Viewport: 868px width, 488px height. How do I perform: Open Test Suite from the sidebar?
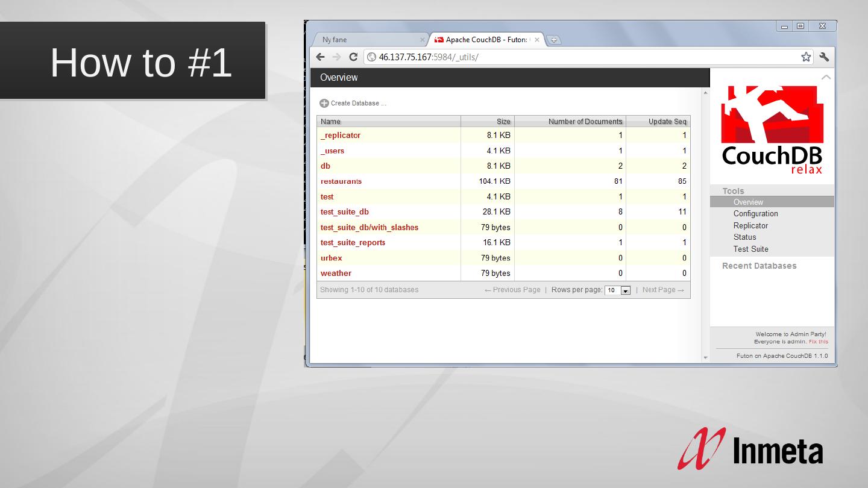pyautogui.click(x=750, y=249)
